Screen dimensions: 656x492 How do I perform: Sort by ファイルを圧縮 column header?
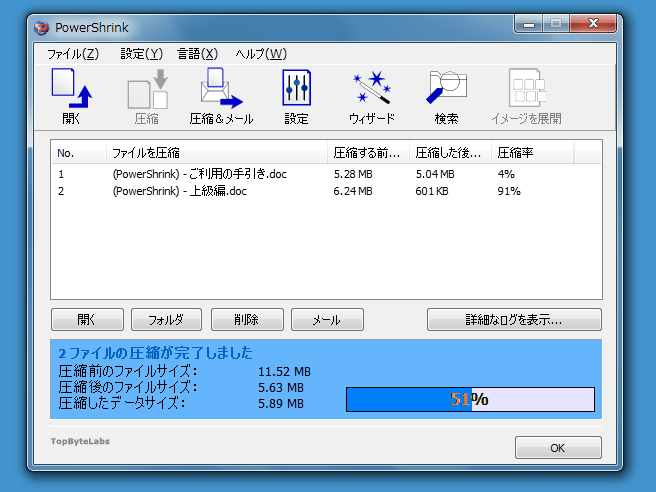click(217, 153)
